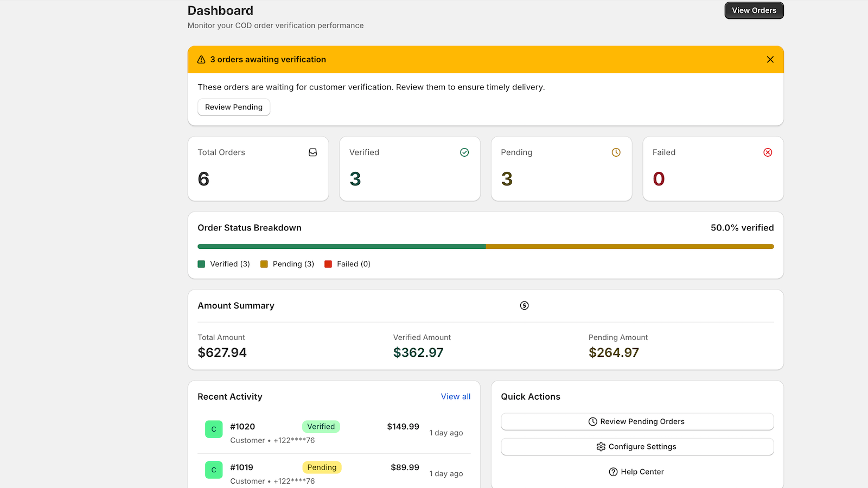
Task: Click the red Failed legend swatch
Action: (x=328, y=264)
